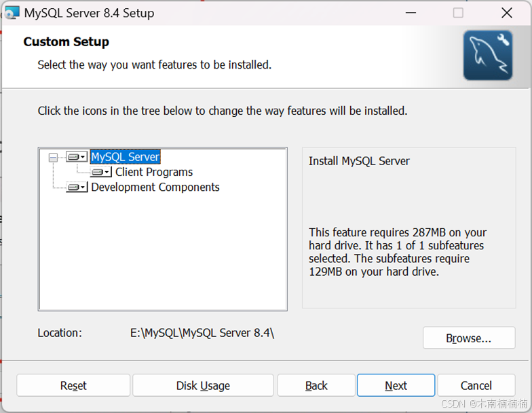Open Development Components feature install dropdown icon
This screenshot has width=532, height=413.
tap(77, 187)
